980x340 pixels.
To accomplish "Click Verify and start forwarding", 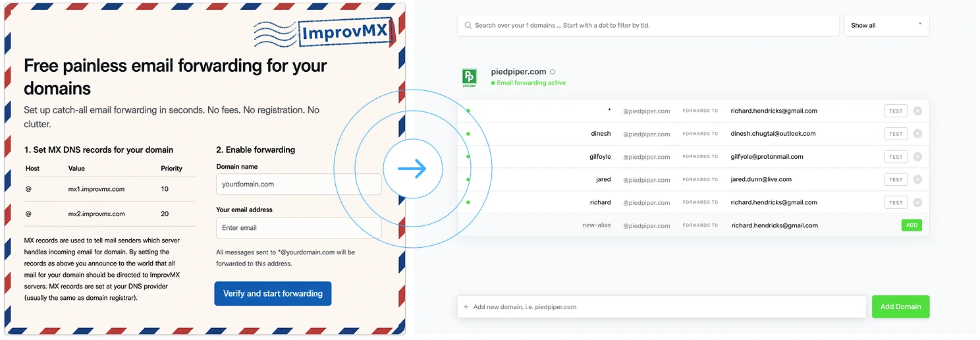I will (273, 293).
